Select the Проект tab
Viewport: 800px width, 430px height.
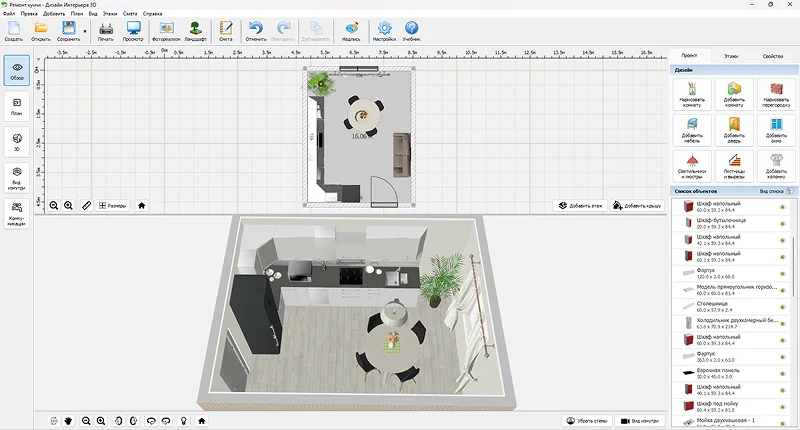(x=689, y=56)
